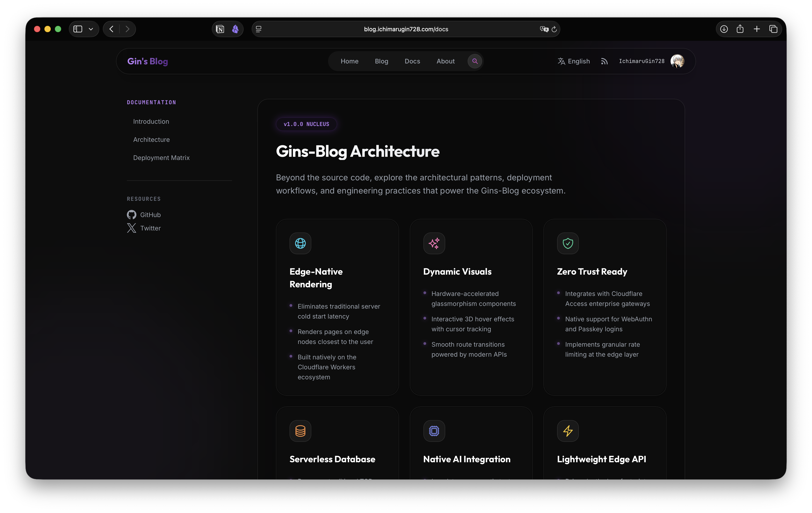This screenshot has height=513, width=812.
Task: Show tab overview icon
Action: point(773,29)
